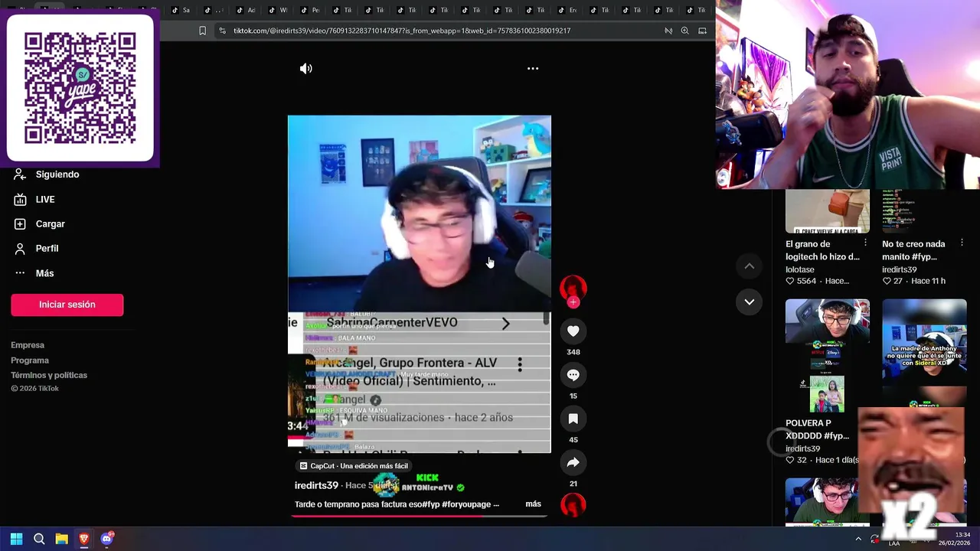Open comments showing 15 count

pos(573,375)
